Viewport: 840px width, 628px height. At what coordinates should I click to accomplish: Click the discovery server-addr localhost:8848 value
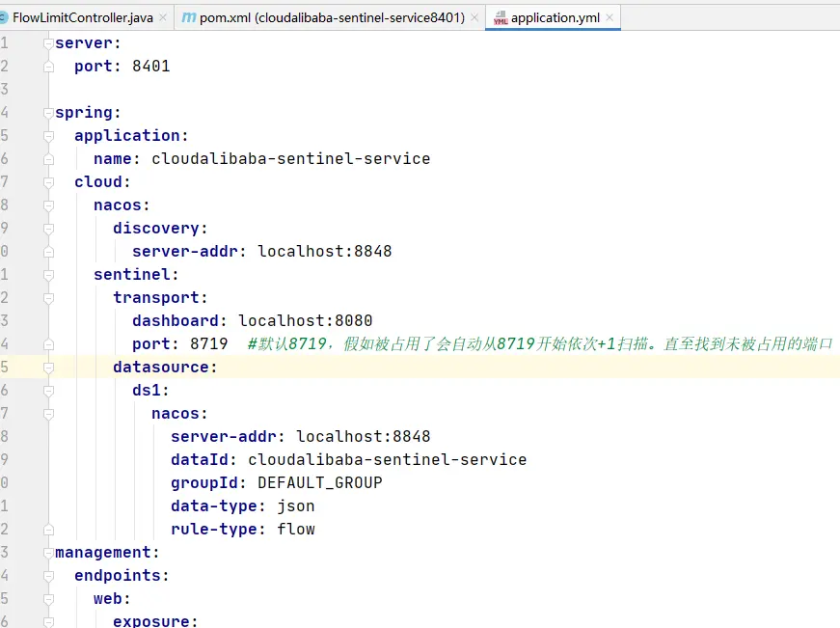[325, 252]
